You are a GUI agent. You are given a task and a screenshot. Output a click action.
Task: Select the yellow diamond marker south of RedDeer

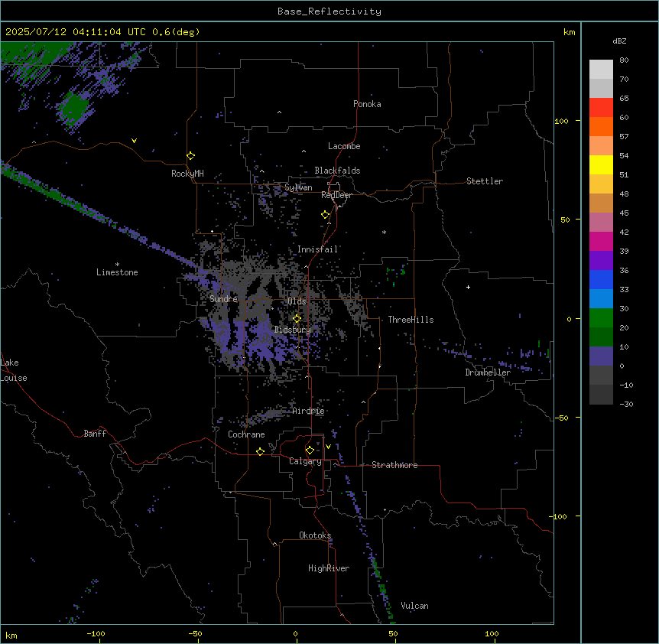[x=326, y=215]
